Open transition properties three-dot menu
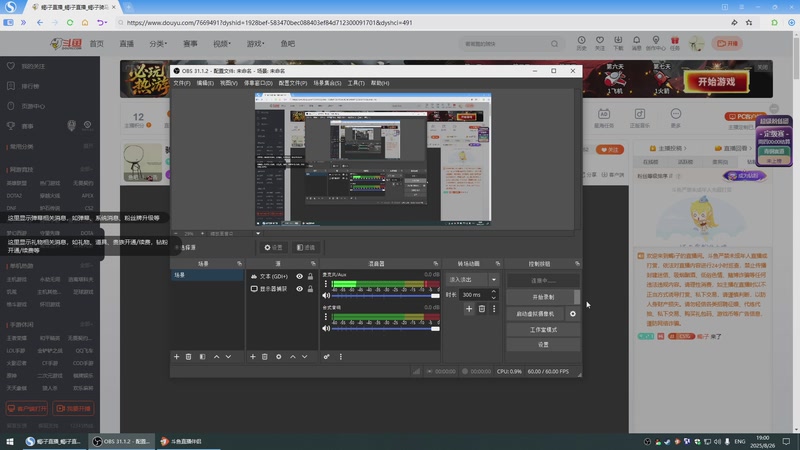 tap(494, 309)
